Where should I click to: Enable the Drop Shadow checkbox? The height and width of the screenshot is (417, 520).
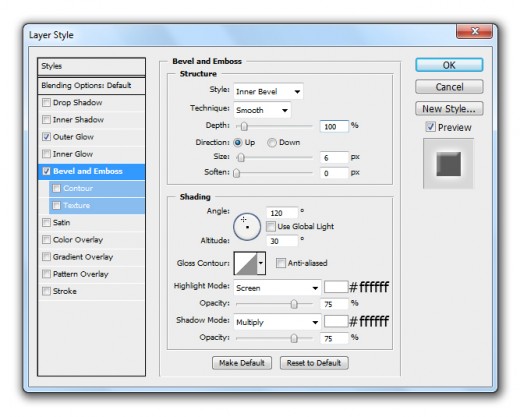point(47,103)
